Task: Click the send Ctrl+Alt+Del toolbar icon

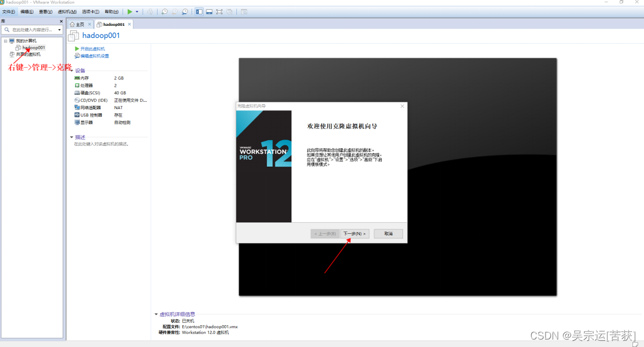Action: 150,12
